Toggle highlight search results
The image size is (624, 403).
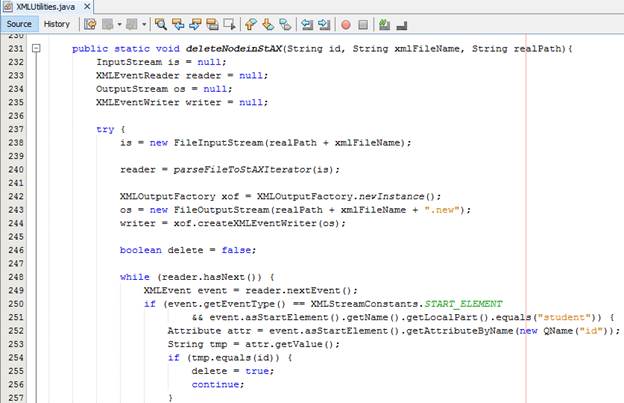[x=212, y=25]
